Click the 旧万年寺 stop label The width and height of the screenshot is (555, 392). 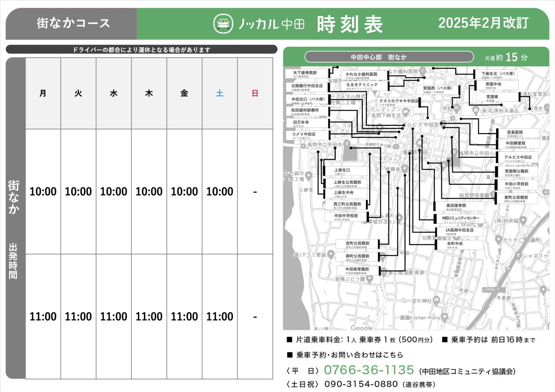[x=307, y=124]
